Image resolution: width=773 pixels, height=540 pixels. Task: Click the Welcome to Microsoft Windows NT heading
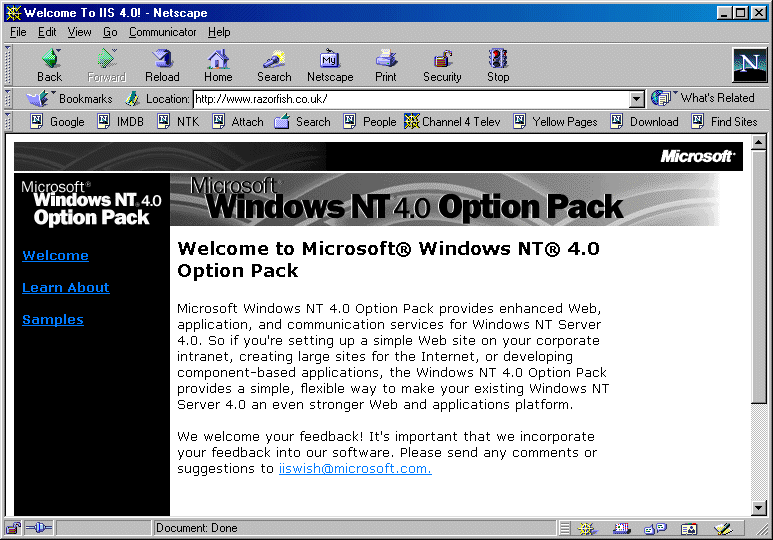388,259
